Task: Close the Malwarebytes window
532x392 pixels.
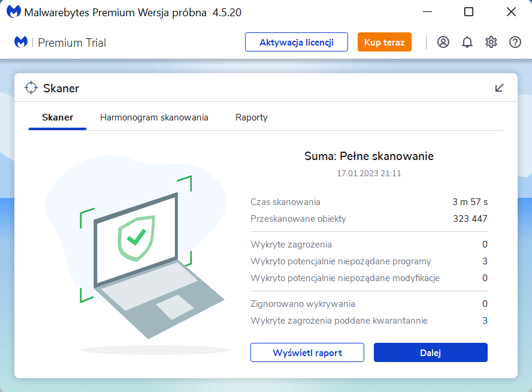Action: click(x=511, y=12)
